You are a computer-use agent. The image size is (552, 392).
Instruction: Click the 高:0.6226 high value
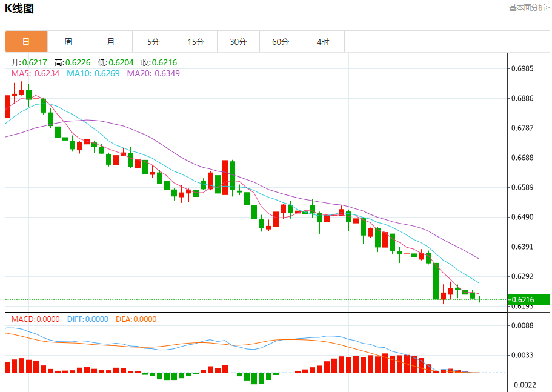73,62
